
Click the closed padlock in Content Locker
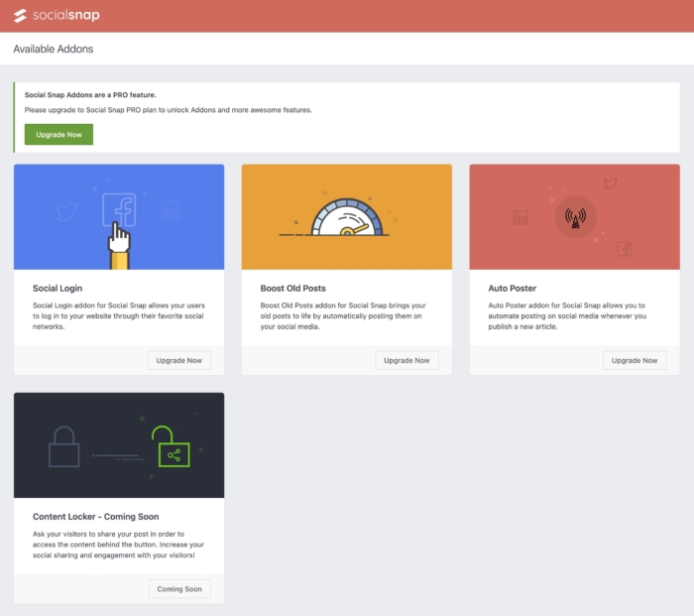[x=64, y=446]
